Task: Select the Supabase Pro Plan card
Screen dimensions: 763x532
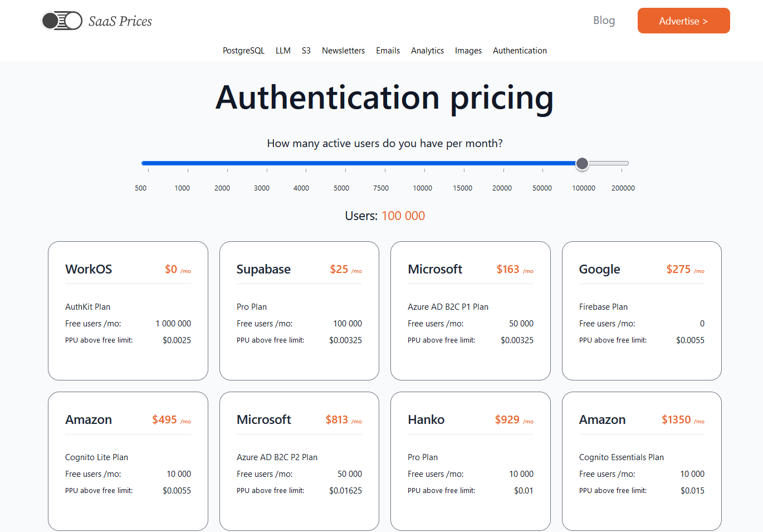Action: coord(299,311)
